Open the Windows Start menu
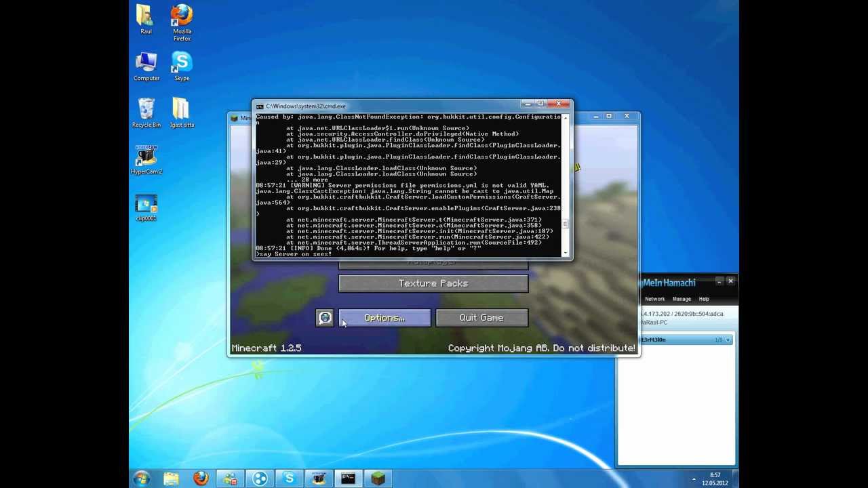 [x=142, y=479]
